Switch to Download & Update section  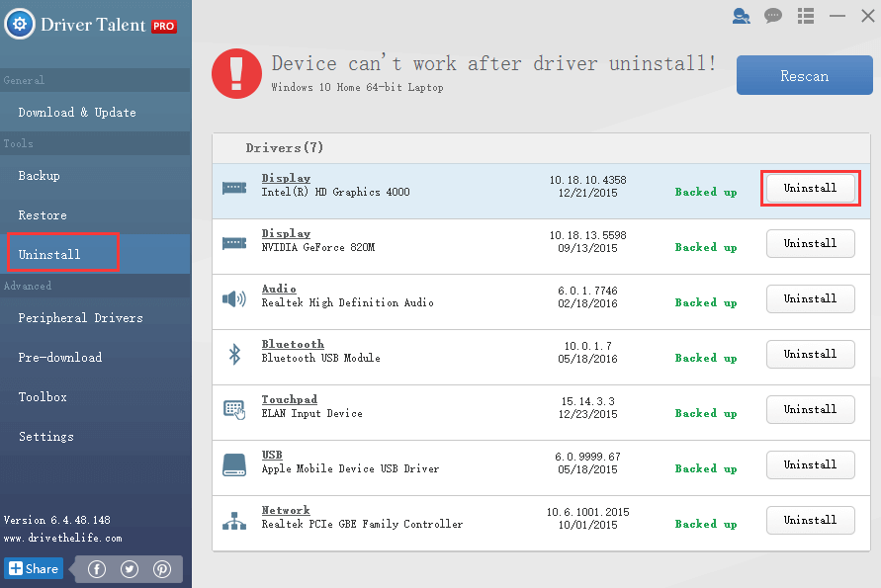point(76,112)
